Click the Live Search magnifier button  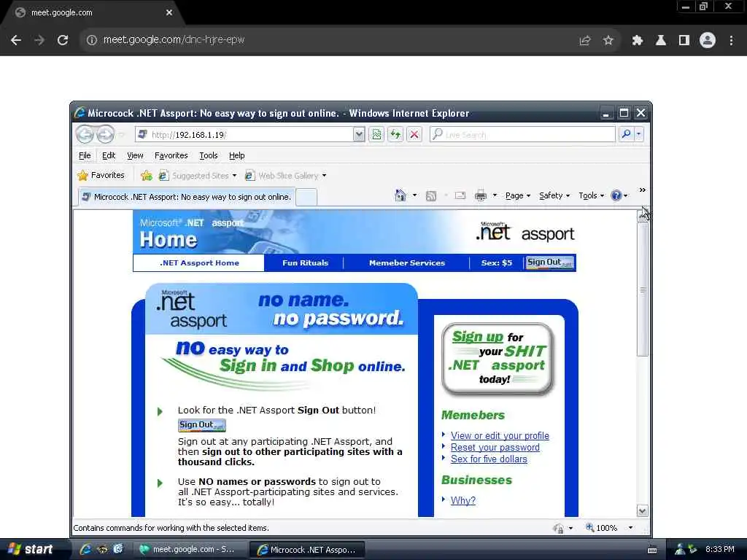tap(626, 134)
